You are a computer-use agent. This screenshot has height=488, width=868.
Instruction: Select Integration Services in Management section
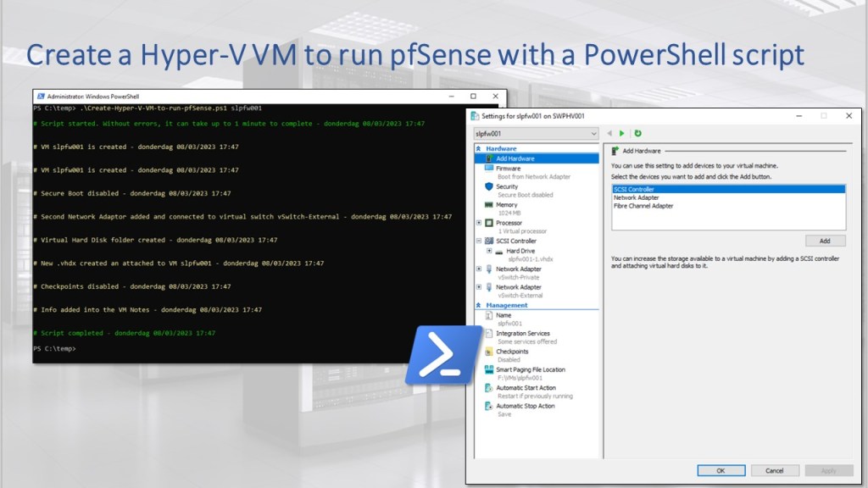pos(522,333)
